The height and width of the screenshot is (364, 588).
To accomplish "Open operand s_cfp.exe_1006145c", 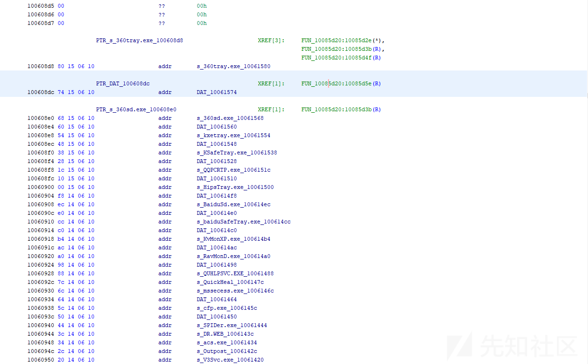I will 227,308.
